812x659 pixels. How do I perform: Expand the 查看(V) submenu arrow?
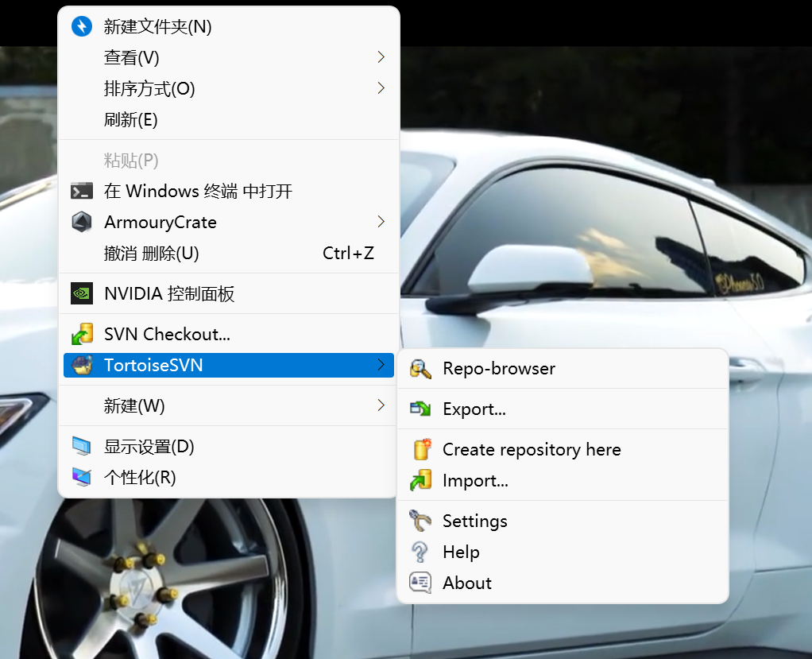pos(381,57)
